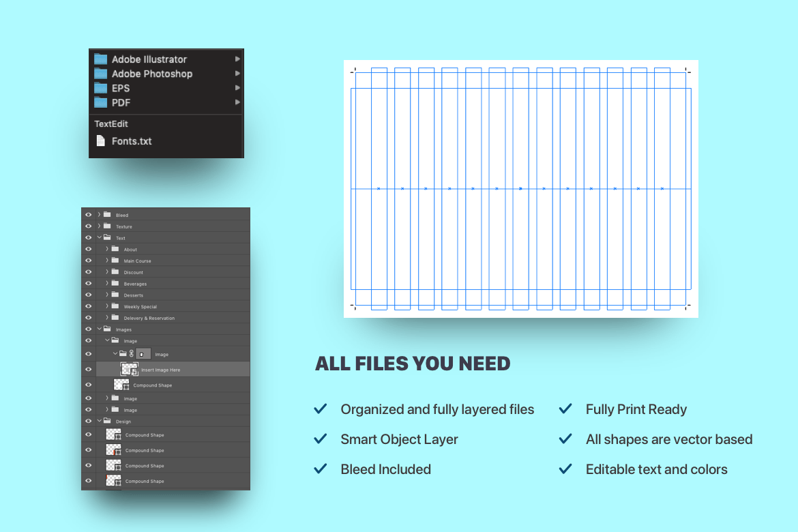Click the About group folder icon
This screenshot has height=532, width=798.
pyautogui.click(x=115, y=249)
